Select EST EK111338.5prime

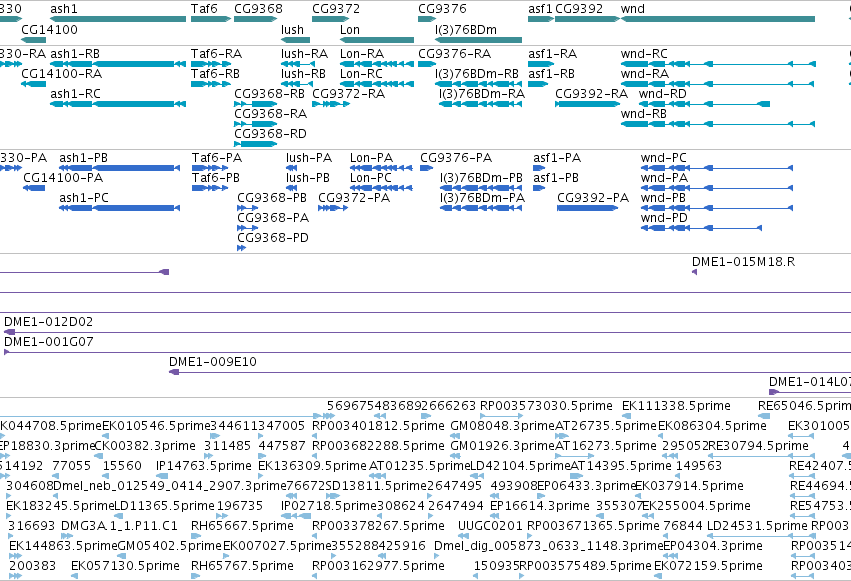tap(626, 417)
